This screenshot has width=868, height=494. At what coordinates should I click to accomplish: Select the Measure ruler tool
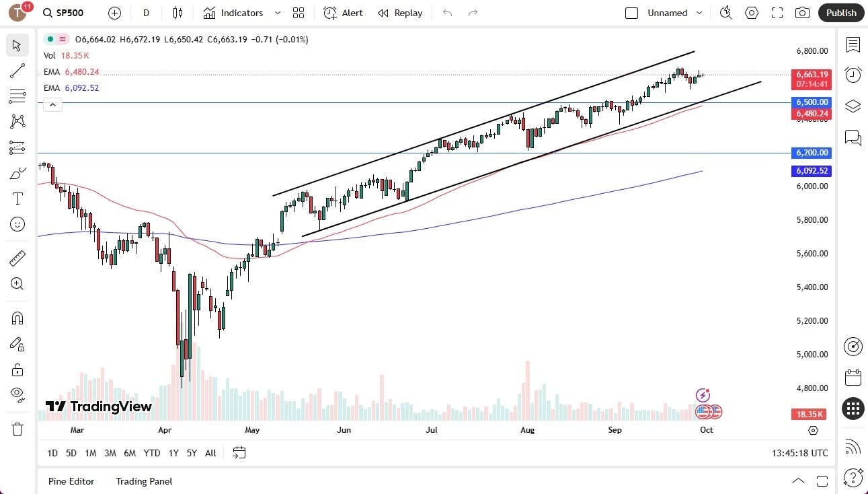point(17,258)
